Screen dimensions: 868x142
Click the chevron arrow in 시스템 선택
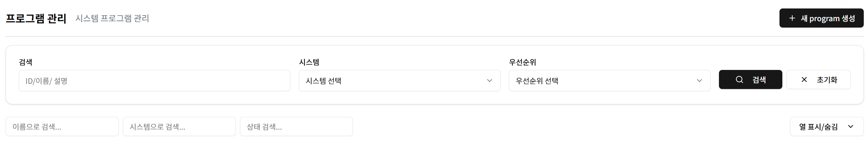[x=490, y=81]
